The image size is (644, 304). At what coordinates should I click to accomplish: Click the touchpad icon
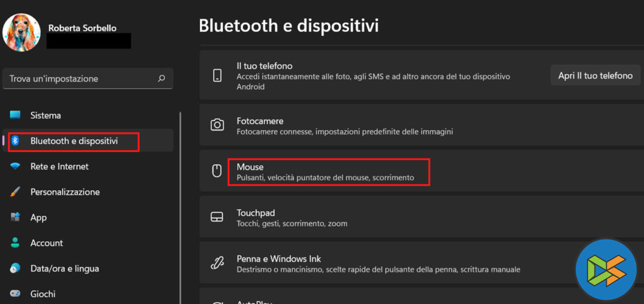[x=218, y=217]
